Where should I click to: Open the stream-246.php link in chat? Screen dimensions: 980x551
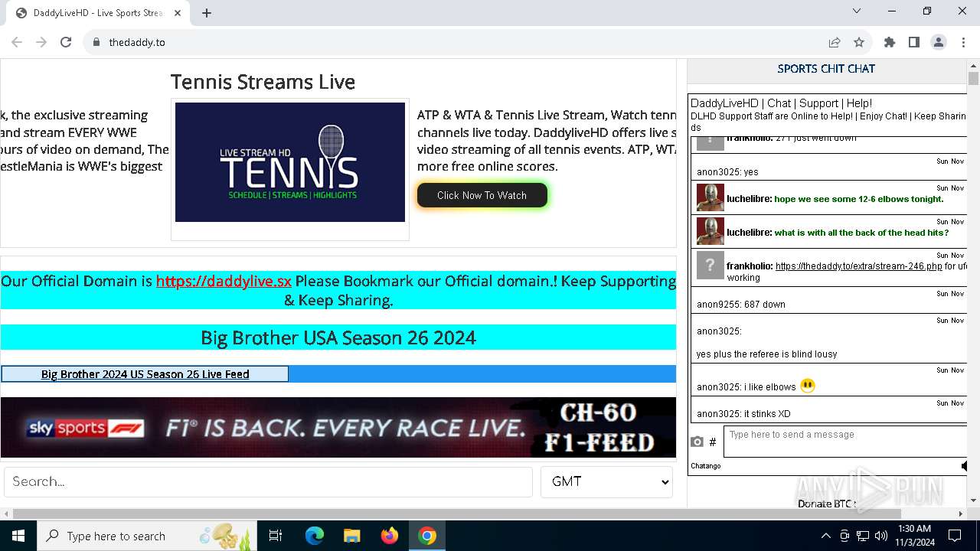click(858, 266)
